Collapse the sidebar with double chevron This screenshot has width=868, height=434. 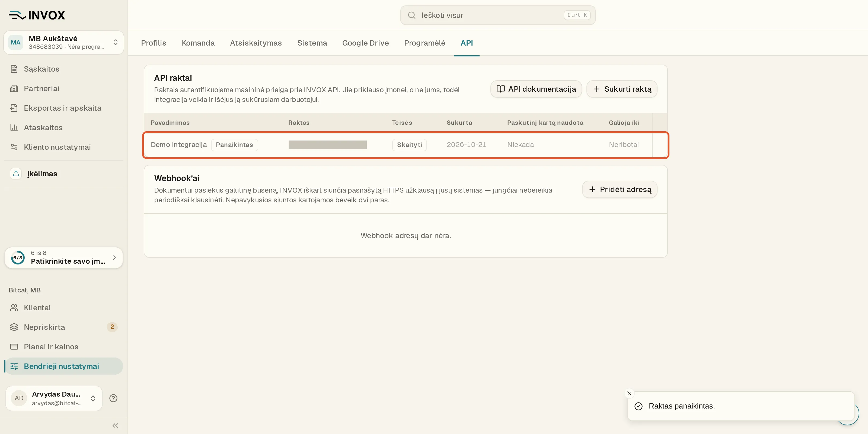115,426
